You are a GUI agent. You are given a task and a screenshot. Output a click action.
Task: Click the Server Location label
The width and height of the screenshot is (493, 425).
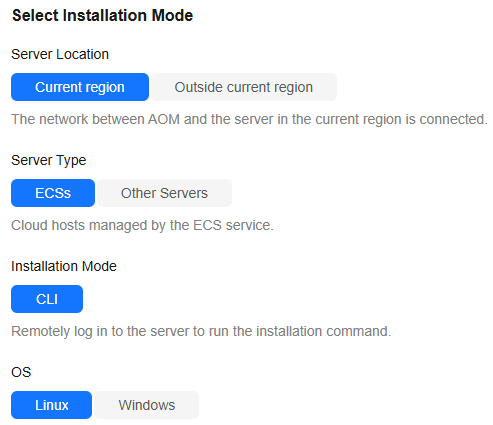point(60,54)
